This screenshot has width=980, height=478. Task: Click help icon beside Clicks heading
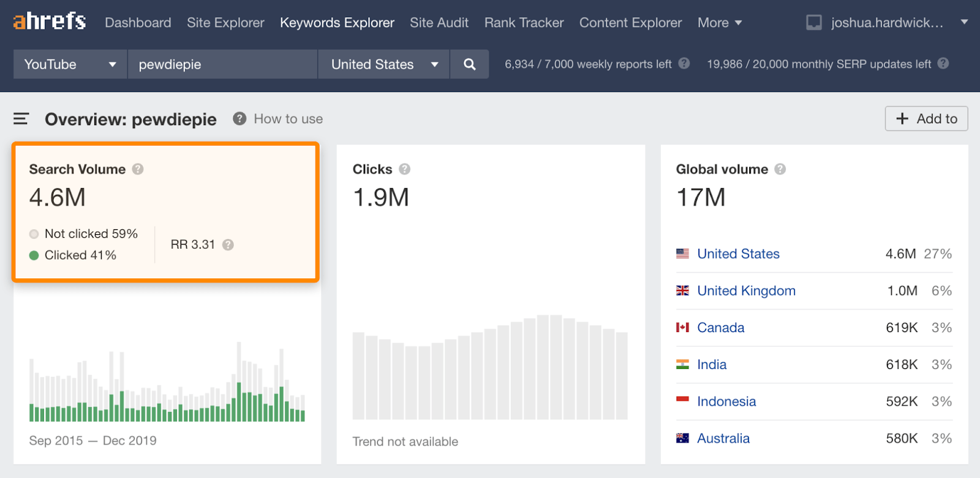[404, 169]
